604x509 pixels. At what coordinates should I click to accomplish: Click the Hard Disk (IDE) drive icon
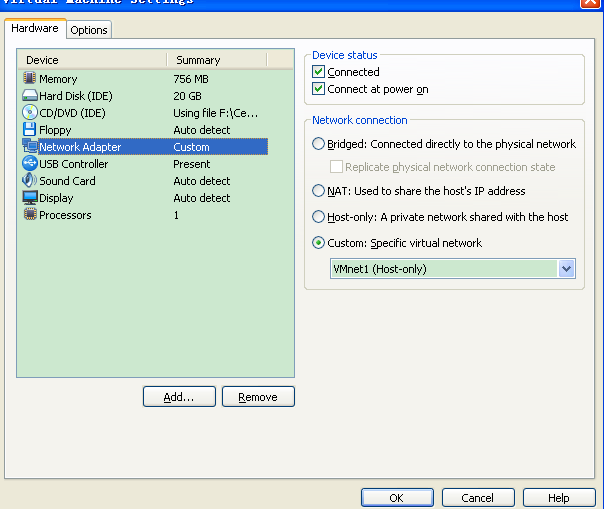(30, 96)
